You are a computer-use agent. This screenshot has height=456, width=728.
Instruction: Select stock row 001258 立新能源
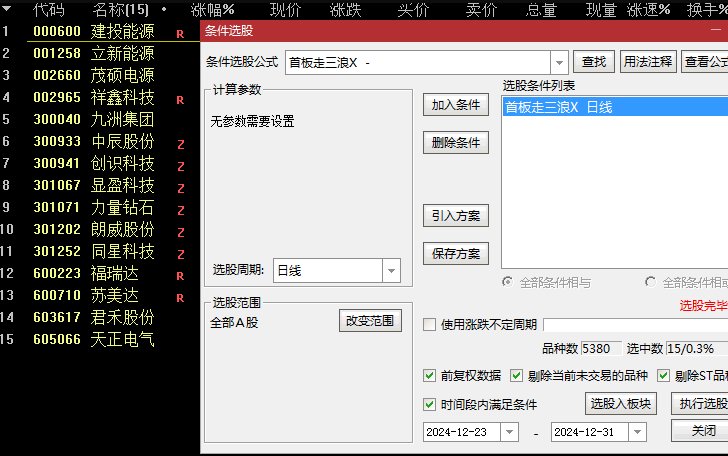point(100,53)
